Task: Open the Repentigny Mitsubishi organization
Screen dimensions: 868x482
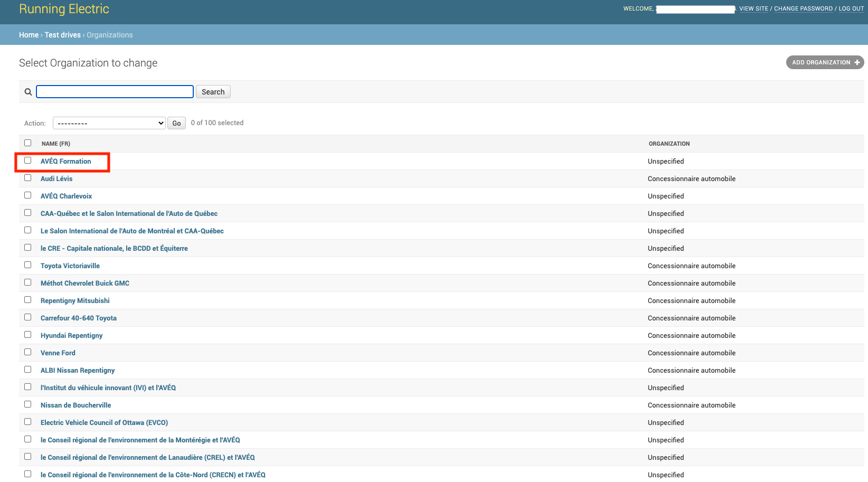Action: (x=75, y=300)
